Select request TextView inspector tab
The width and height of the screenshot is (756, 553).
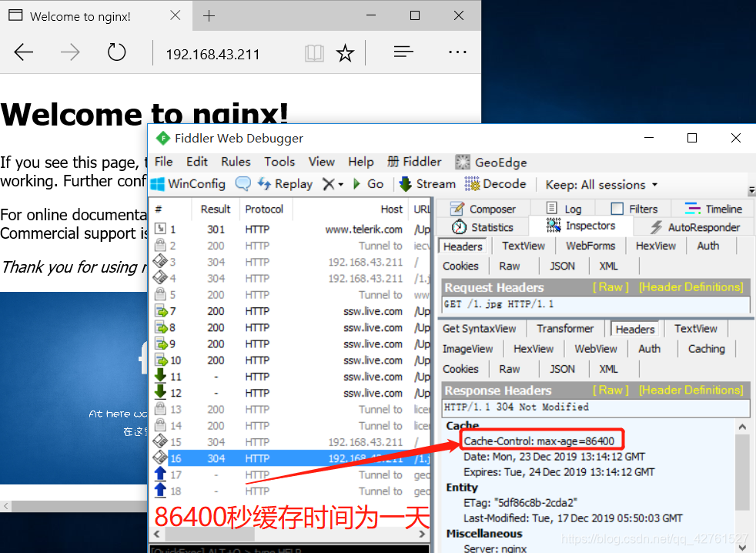[524, 246]
